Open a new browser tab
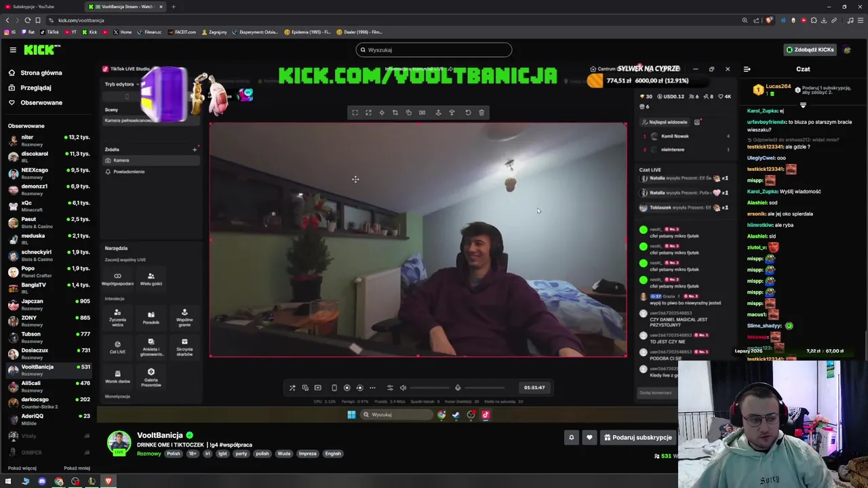 (173, 7)
